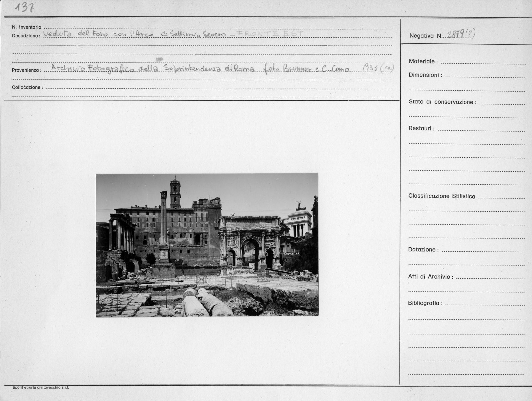Select the 'Classificazione Stilistica' label
Viewport: 532px width, 401px height.
pyautogui.click(x=442, y=196)
